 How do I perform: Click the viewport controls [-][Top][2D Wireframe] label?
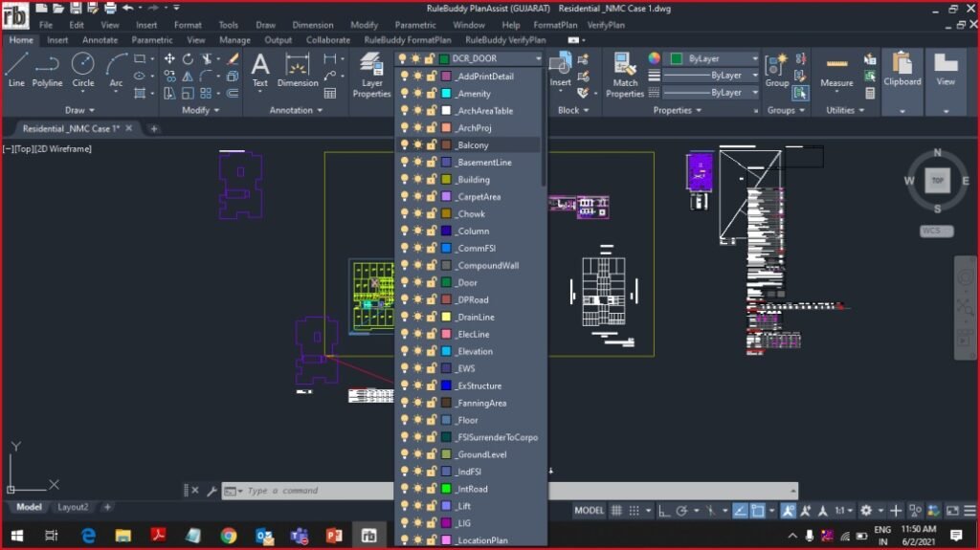click(47, 149)
